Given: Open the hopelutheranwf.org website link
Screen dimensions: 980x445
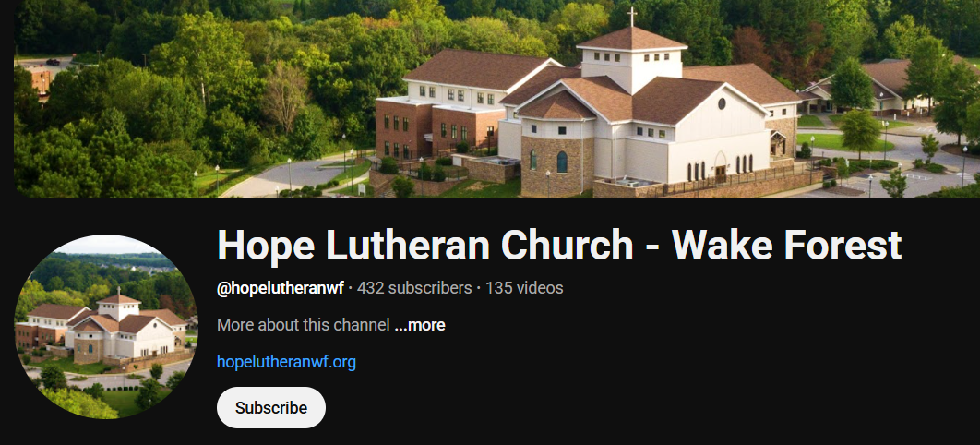Looking at the screenshot, I should (x=286, y=362).
